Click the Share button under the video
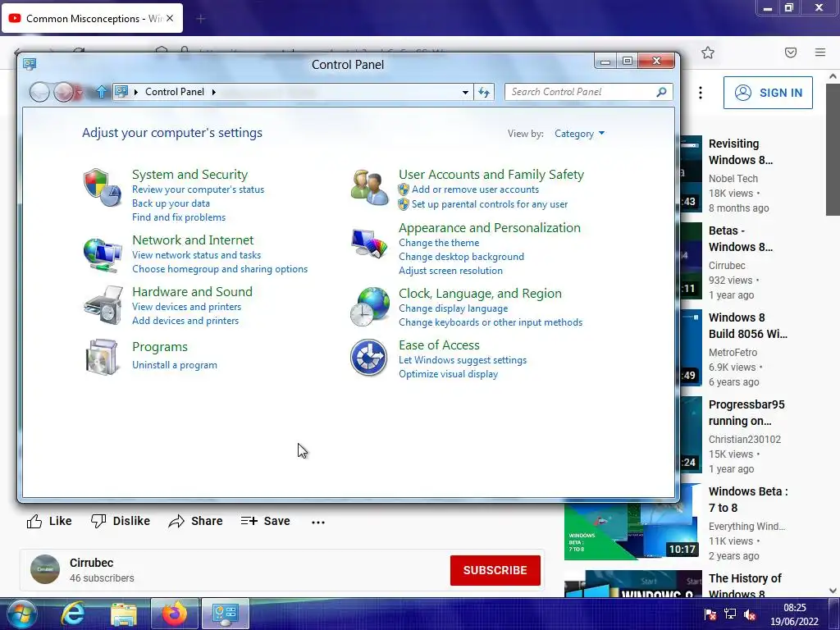840x630 pixels. 195,521
